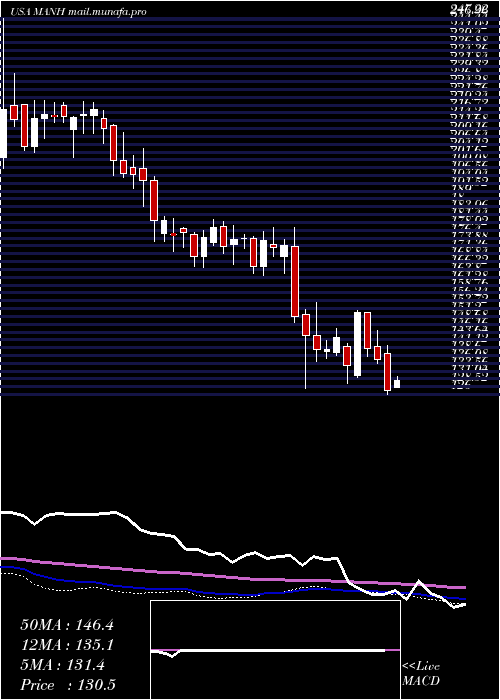Click the '247.92' top price axis label

(468, 8)
